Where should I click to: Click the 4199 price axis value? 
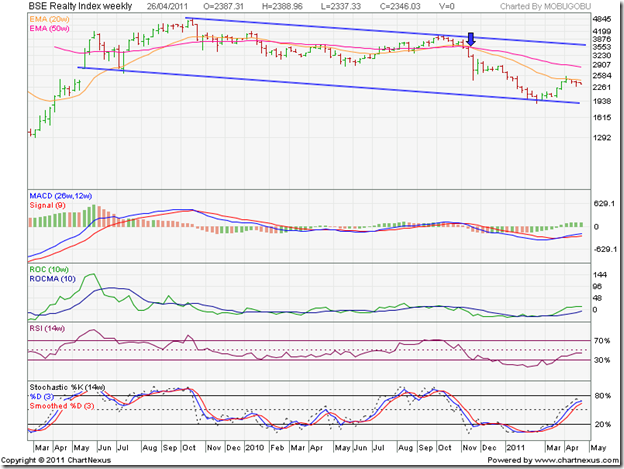click(x=602, y=31)
